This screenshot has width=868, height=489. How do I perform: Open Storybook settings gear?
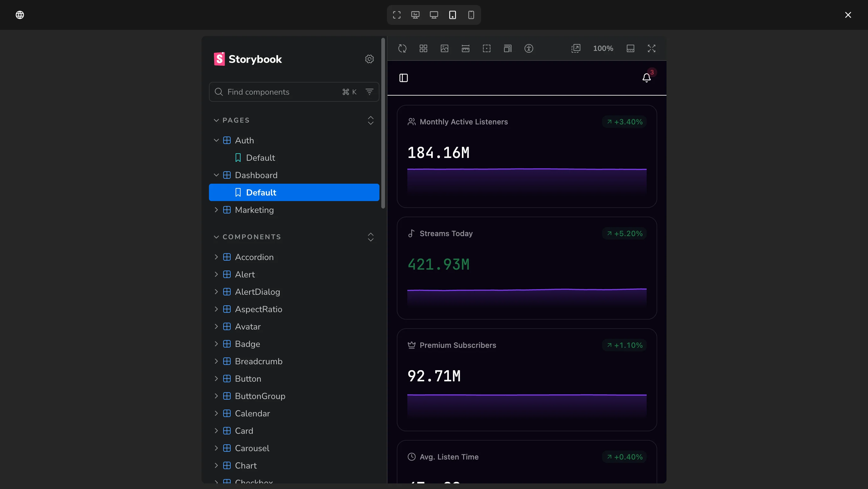click(369, 59)
